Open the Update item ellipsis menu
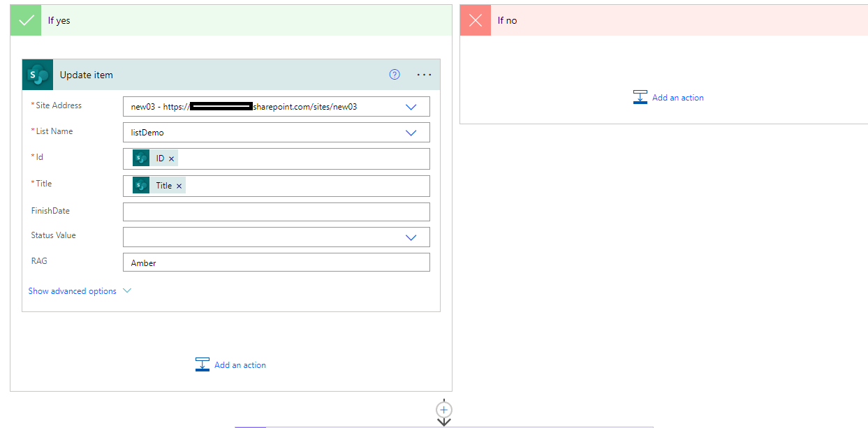The width and height of the screenshot is (868, 428). point(425,75)
